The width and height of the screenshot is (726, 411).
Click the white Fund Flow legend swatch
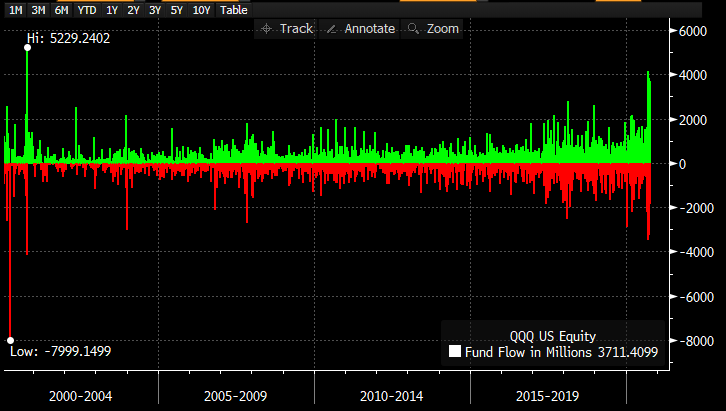click(454, 351)
